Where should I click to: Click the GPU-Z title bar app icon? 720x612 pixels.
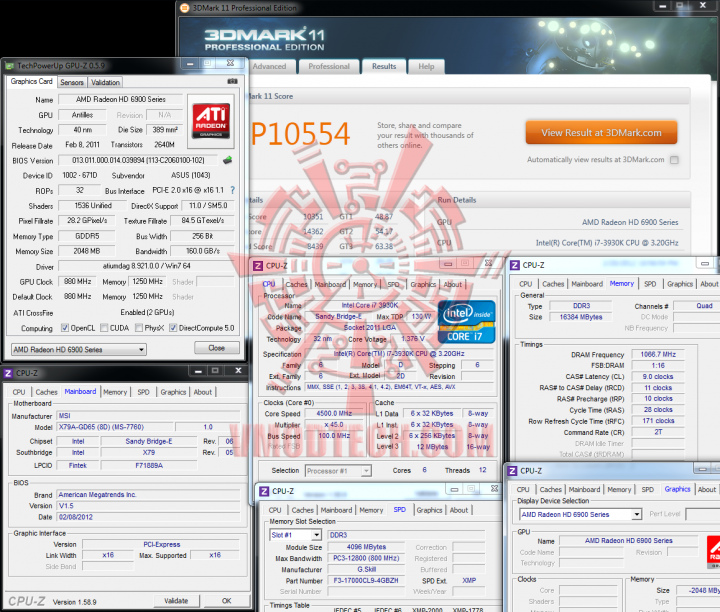(10, 66)
